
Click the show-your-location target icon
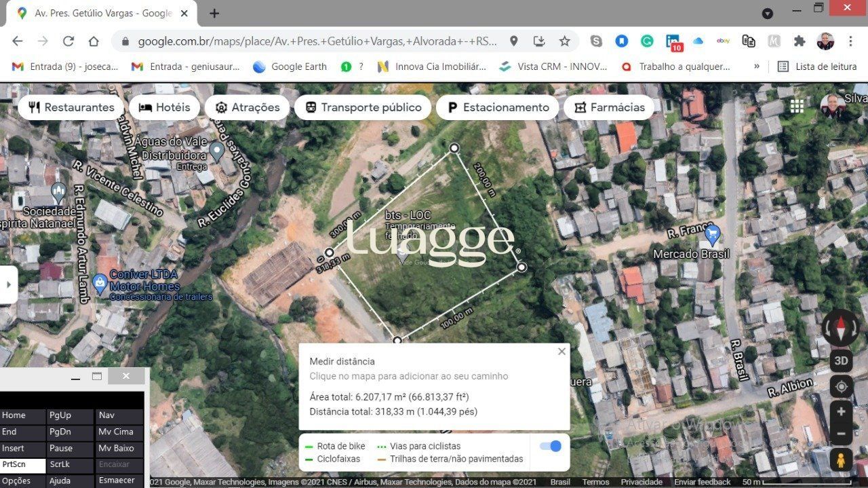point(841,386)
